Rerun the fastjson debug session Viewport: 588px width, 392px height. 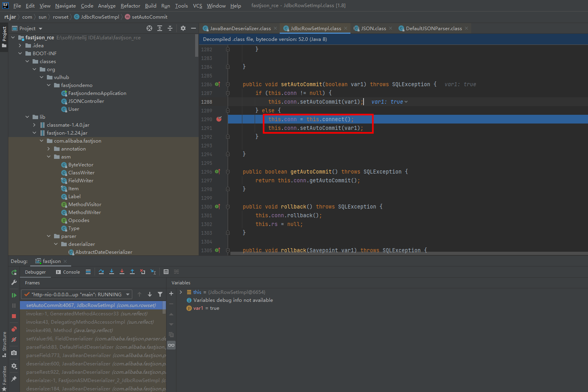pos(14,272)
